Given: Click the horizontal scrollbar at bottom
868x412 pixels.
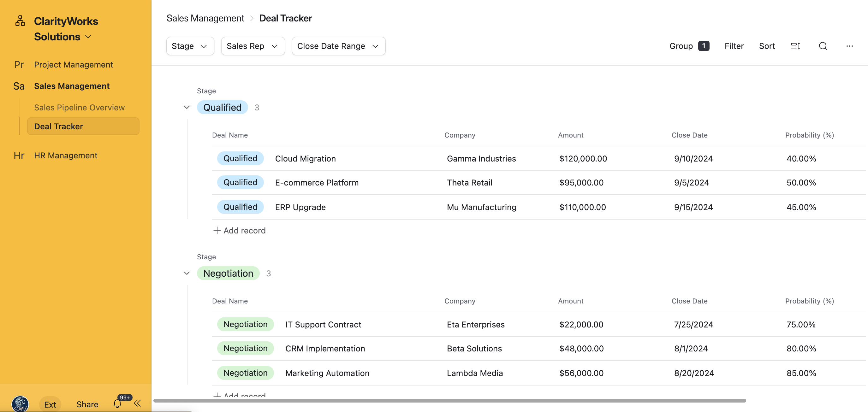Looking at the screenshot, I should click(449, 401).
